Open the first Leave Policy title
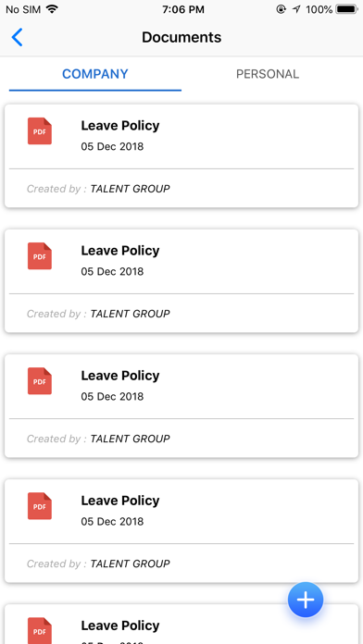 pos(120,125)
